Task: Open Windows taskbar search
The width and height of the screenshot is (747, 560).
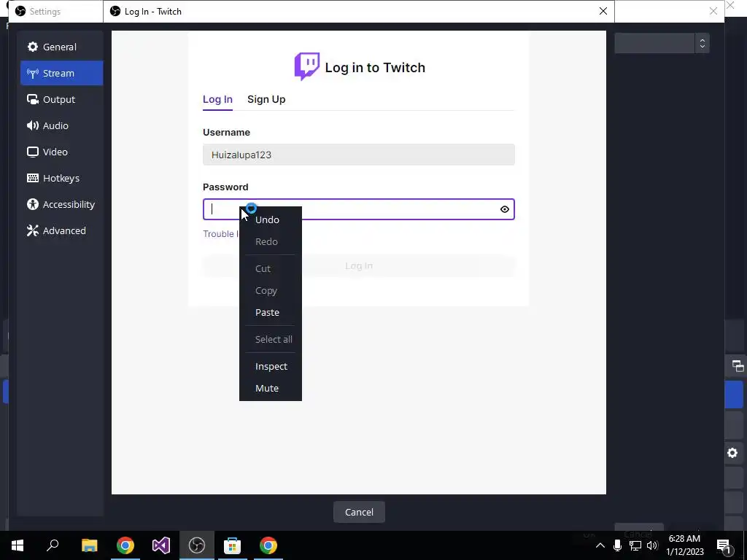Action: pyautogui.click(x=53, y=545)
